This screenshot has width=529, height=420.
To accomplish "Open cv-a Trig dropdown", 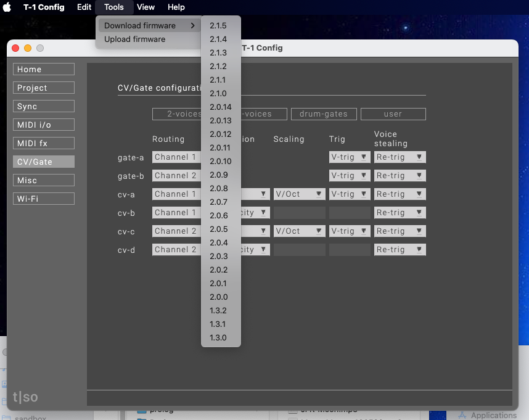I will (350, 194).
